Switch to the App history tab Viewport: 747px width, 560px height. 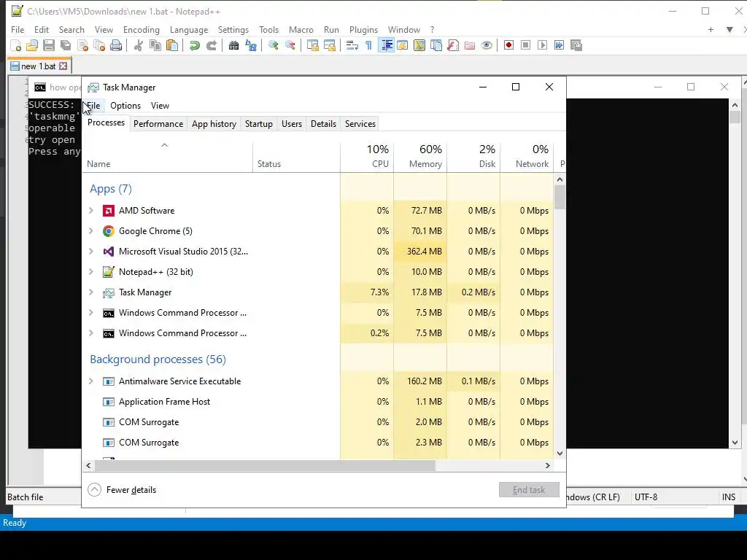214,124
